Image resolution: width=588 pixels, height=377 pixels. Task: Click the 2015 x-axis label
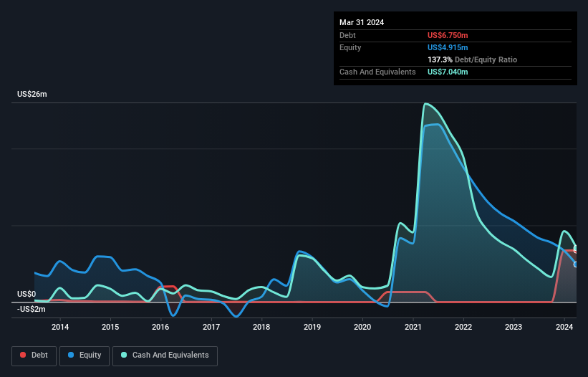tap(110, 327)
